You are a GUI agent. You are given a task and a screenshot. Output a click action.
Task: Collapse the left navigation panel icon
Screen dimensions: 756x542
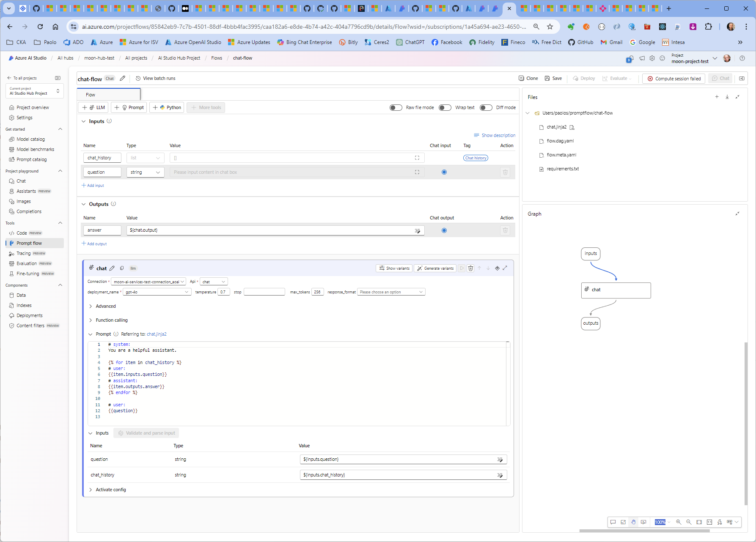pos(58,78)
